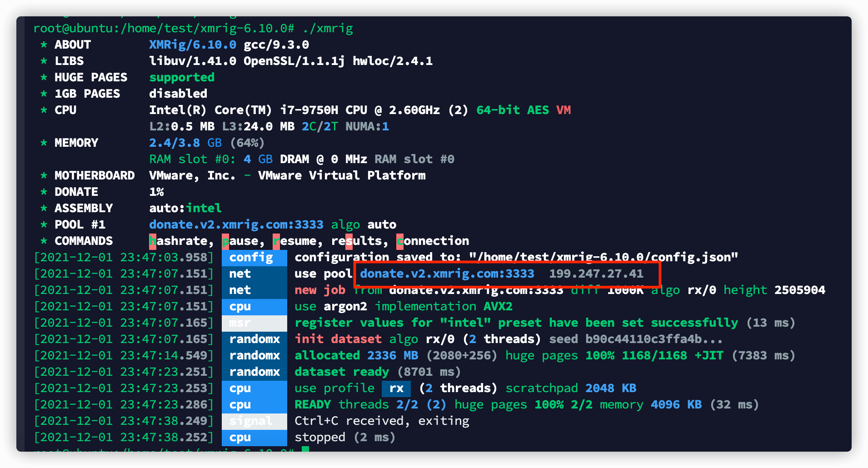Click 'OpenSSL/1.1.1j' in the LIBS row
The image size is (868, 468).
click(x=294, y=61)
